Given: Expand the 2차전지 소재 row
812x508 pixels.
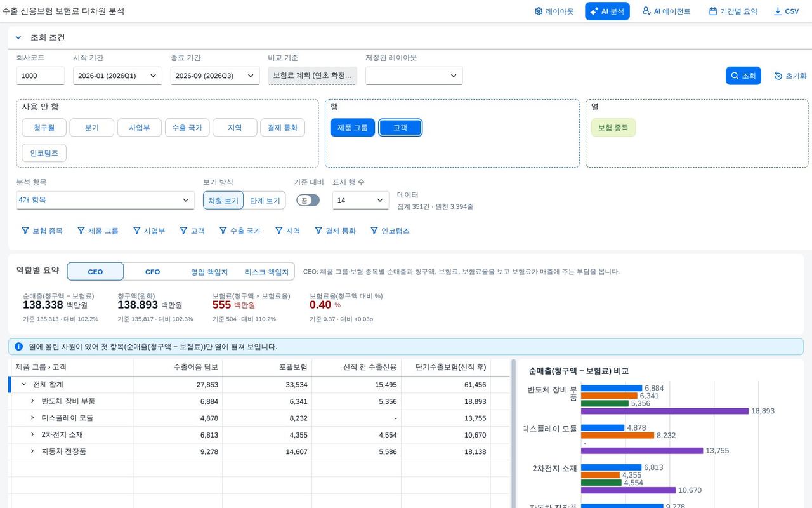Looking at the screenshot, I should click(x=32, y=434).
